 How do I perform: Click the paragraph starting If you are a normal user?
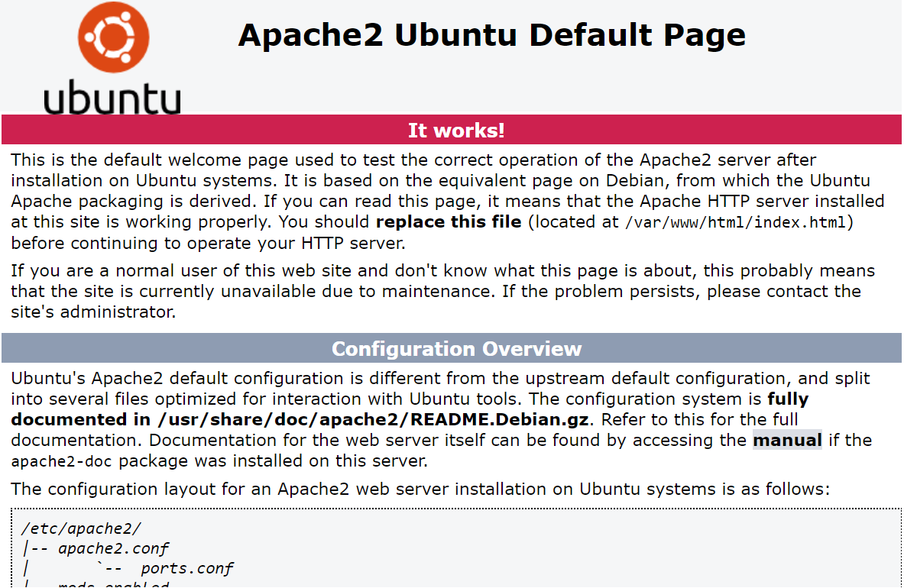click(442, 292)
